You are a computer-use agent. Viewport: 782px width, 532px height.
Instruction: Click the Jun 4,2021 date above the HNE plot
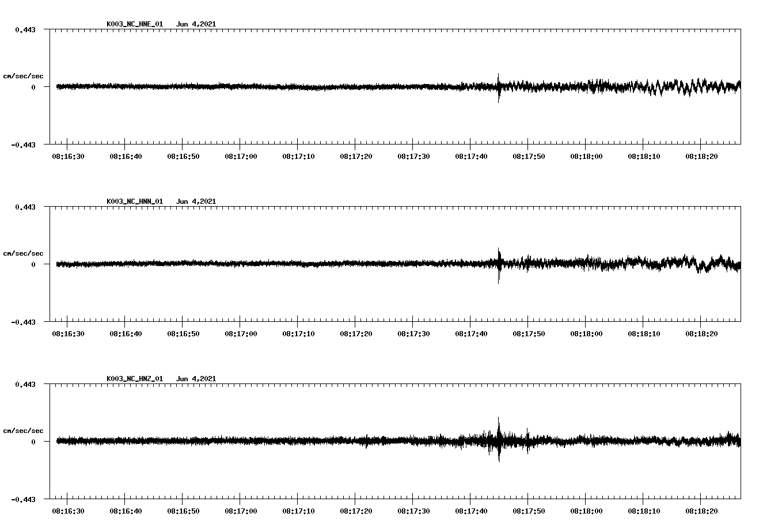point(196,24)
